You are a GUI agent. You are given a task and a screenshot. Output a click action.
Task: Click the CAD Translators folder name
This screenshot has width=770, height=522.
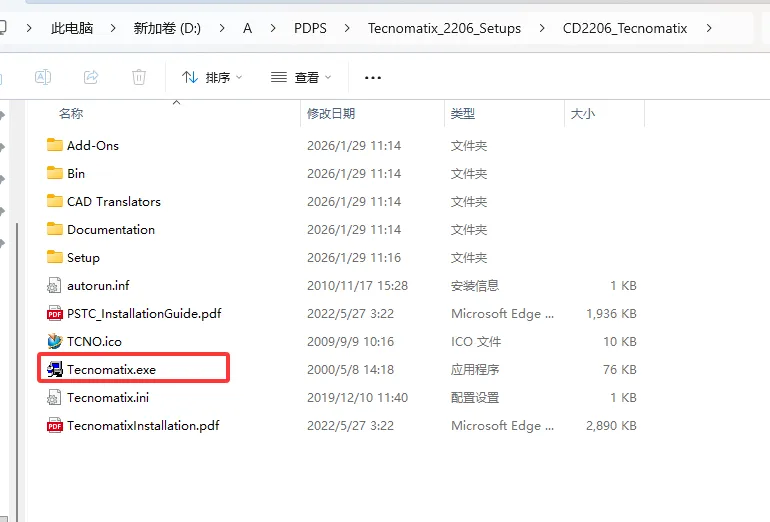coord(114,201)
